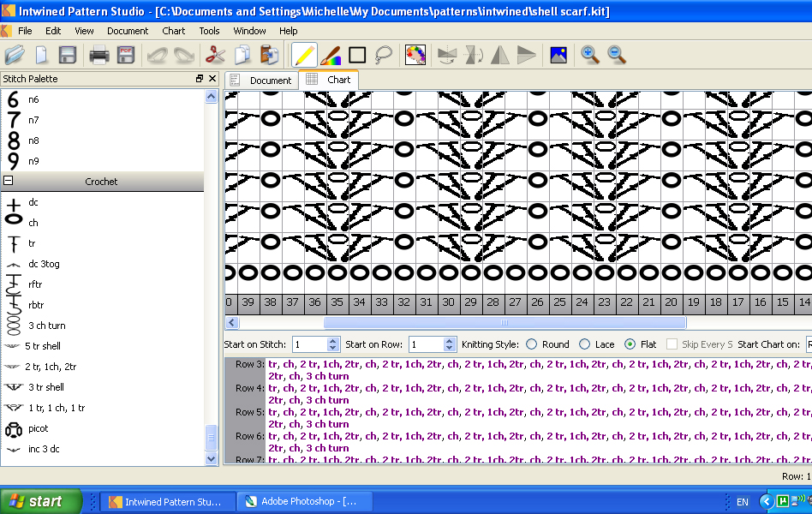Image resolution: width=812 pixels, height=514 pixels.
Task: Open the Start on Row spinner down arrow
Action: [451, 346]
